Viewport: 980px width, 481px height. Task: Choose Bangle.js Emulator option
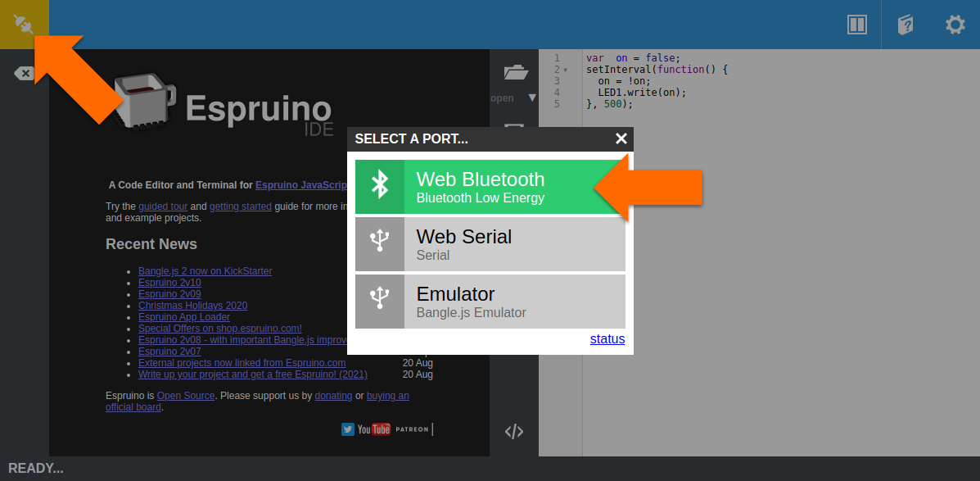pos(490,302)
